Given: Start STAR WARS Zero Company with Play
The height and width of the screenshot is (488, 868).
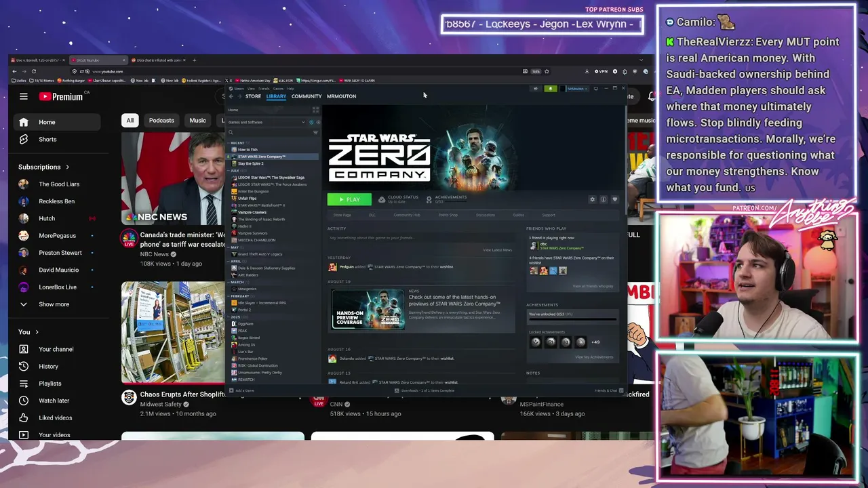Looking at the screenshot, I should [349, 199].
